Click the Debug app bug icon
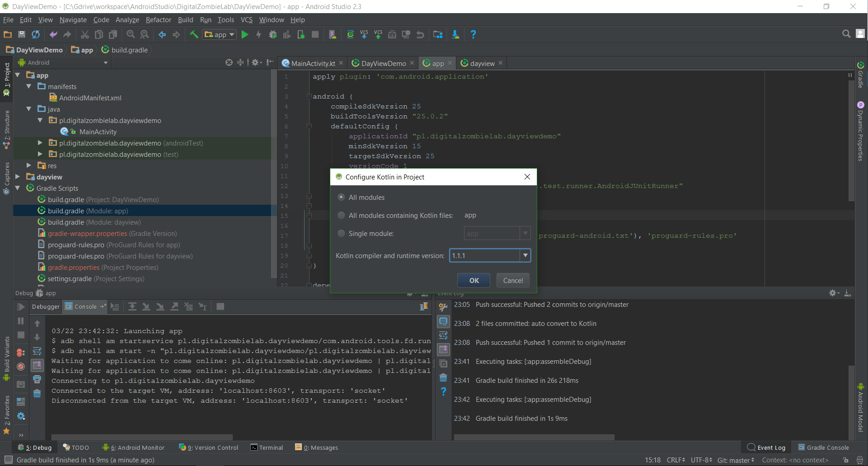Image resolution: width=868 pixels, height=466 pixels. point(273,34)
